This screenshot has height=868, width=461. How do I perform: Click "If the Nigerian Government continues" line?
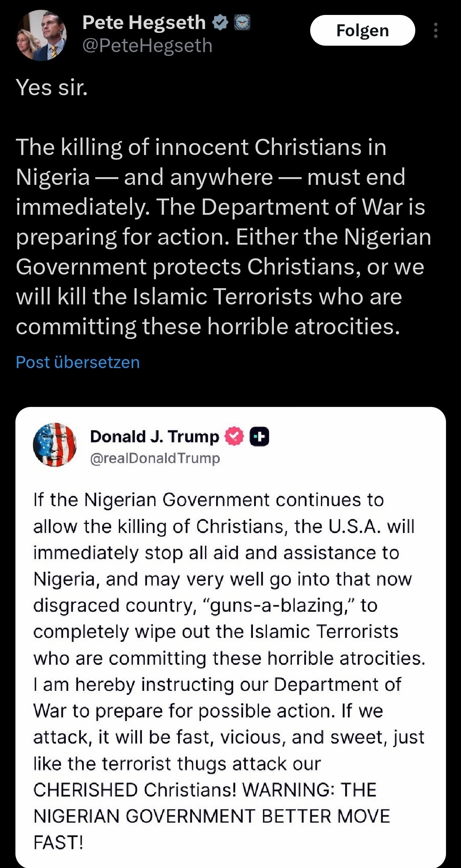click(208, 500)
